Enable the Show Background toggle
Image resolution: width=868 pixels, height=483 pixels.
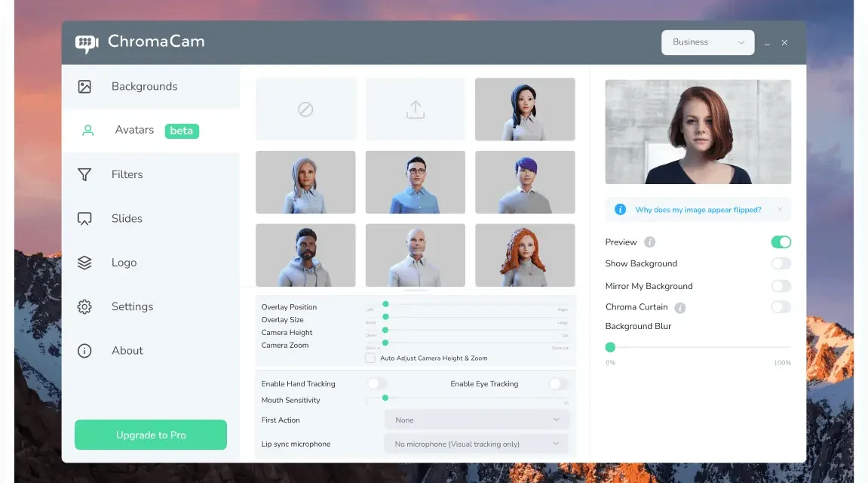point(781,263)
